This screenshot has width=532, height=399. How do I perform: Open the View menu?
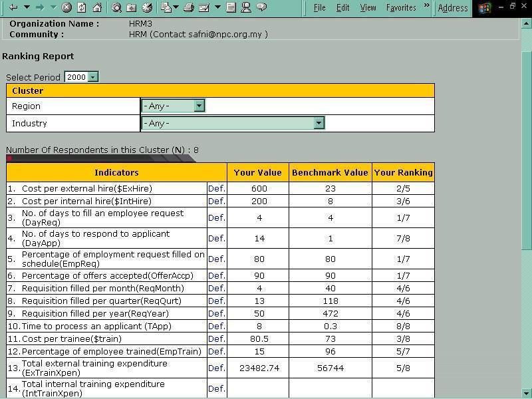pyautogui.click(x=368, y=8)
